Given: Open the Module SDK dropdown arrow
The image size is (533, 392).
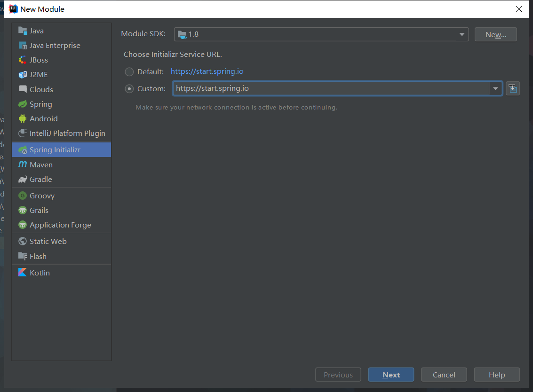Looking at the screenshot, I should (461, 34).
